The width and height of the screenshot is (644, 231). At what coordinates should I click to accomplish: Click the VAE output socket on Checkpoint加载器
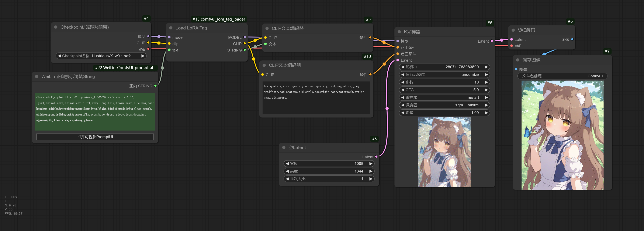(148, 49)
